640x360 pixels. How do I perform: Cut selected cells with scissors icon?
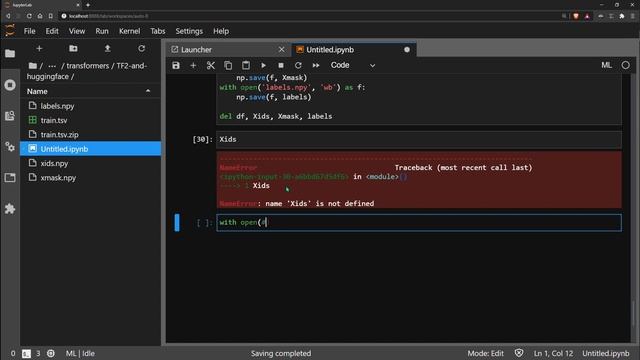click(x=211, y=65)
